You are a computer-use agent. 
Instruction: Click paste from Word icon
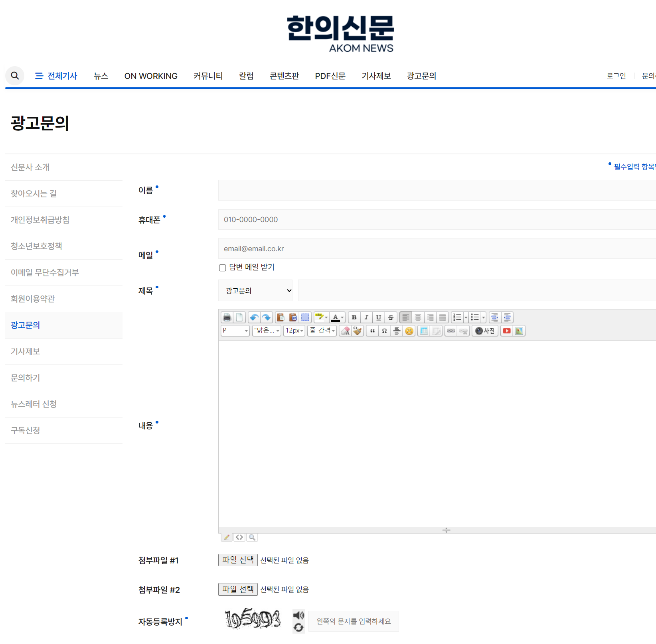[293, 317]
